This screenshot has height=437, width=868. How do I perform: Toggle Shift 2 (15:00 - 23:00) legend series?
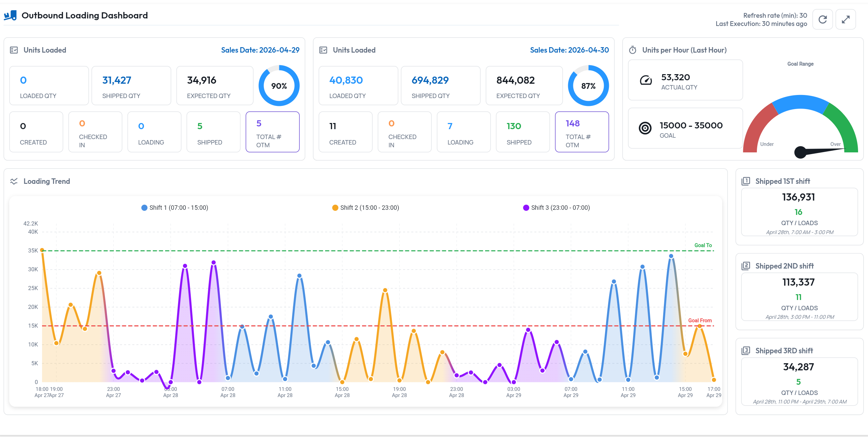365,208
